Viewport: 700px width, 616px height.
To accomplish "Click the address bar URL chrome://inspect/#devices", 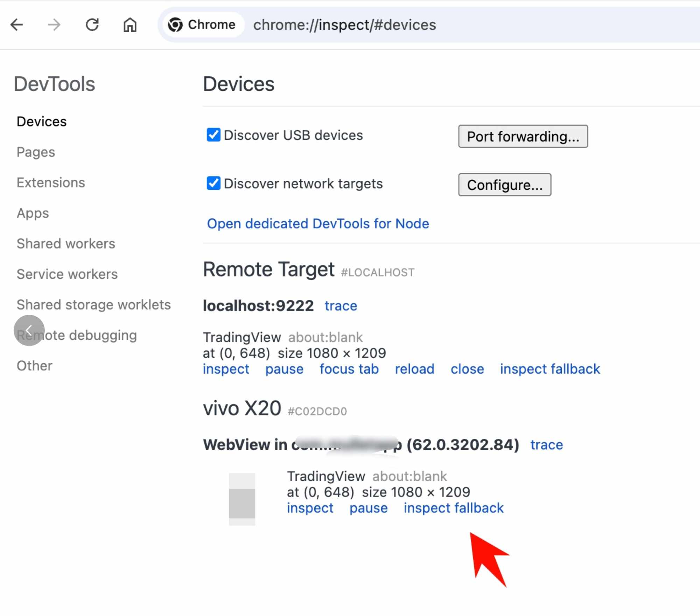I will 345,25.
